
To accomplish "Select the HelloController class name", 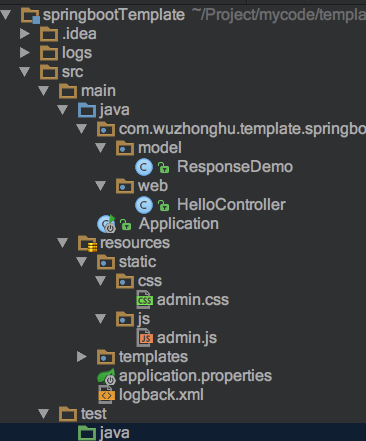I will pyautogui.click(x=231, y=205).
